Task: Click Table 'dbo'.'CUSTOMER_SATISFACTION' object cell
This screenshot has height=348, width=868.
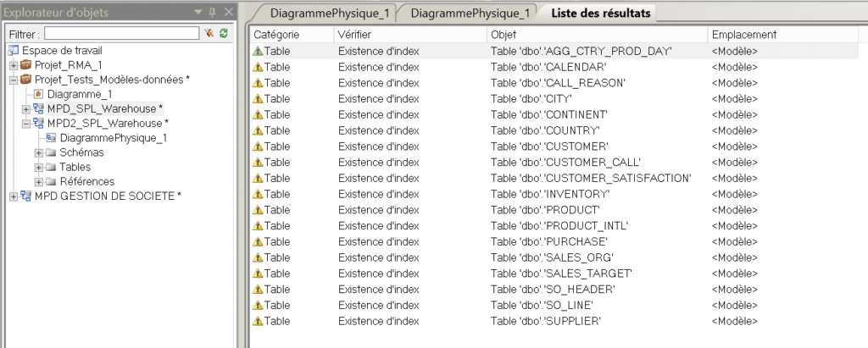Action: pyautogui.click(x=591, y=178)
